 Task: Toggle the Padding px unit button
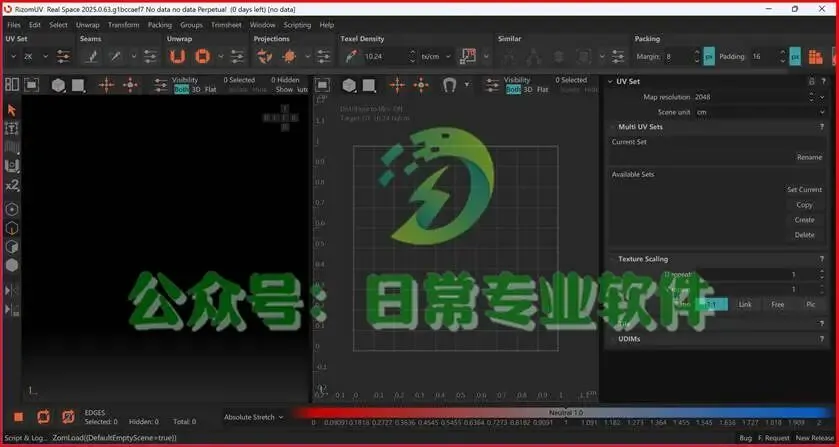coord(795,56)
